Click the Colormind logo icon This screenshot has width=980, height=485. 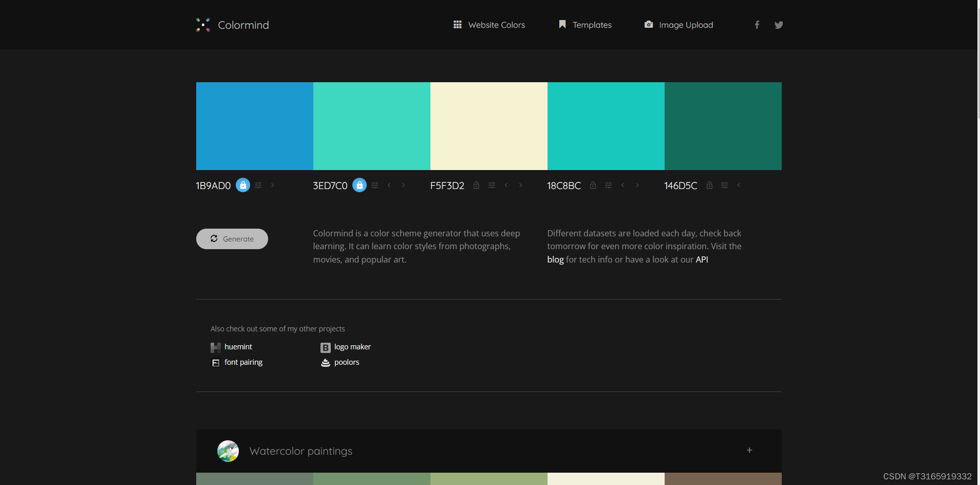pyautogui.click(x=203, y=25)
